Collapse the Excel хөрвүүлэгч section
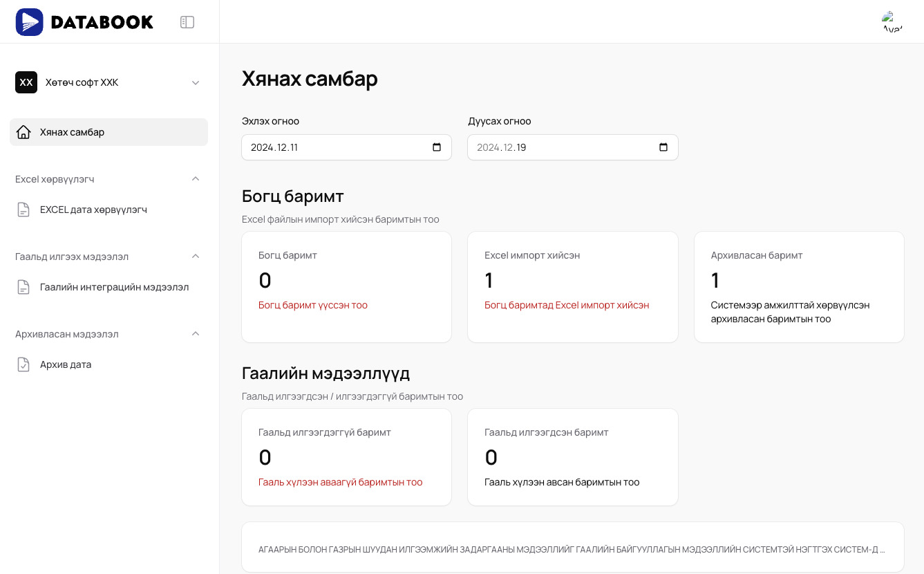Image resolution: width=924 pixels, height=574 pixels. pyautogui.click(x=196, y=179)
